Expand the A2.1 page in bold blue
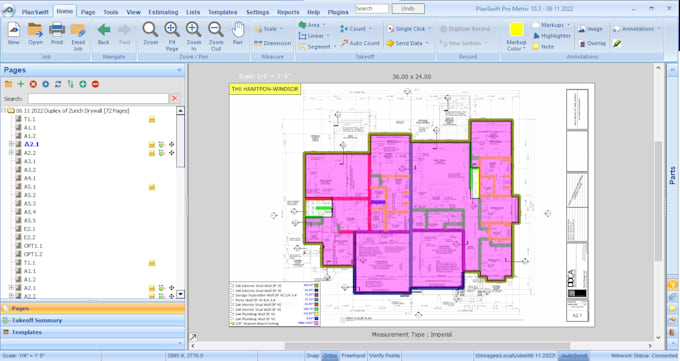The height and width of the screenshot is (361, 680). [x=11, y=144]
